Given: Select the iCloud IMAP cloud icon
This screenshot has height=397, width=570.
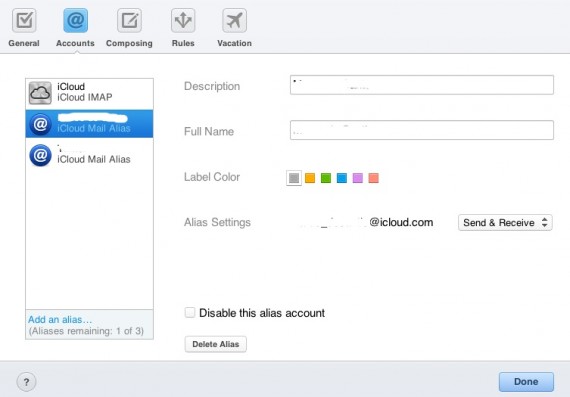Looking at the screenshot, I should [40, 93].
